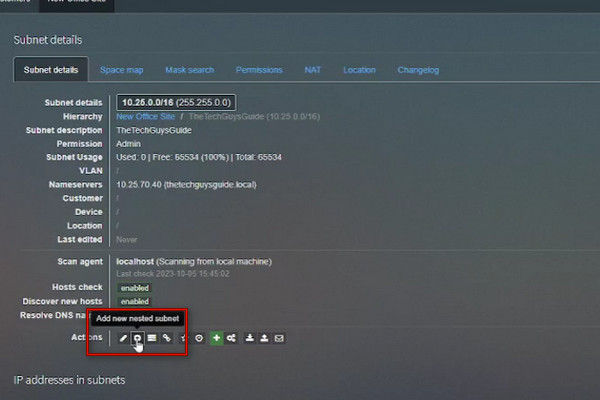
Task: Click the Used: 0 | Free: 65534 usage text
Action: (199, 157)
